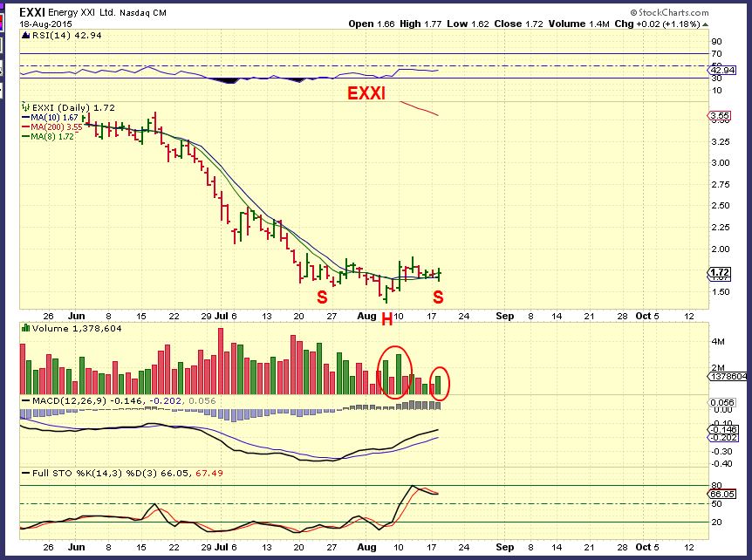The height and width of the screenshot is (560, 752).
Task: Click the black line marker before MACD(12,26,9)
Action: pos(26,401)
